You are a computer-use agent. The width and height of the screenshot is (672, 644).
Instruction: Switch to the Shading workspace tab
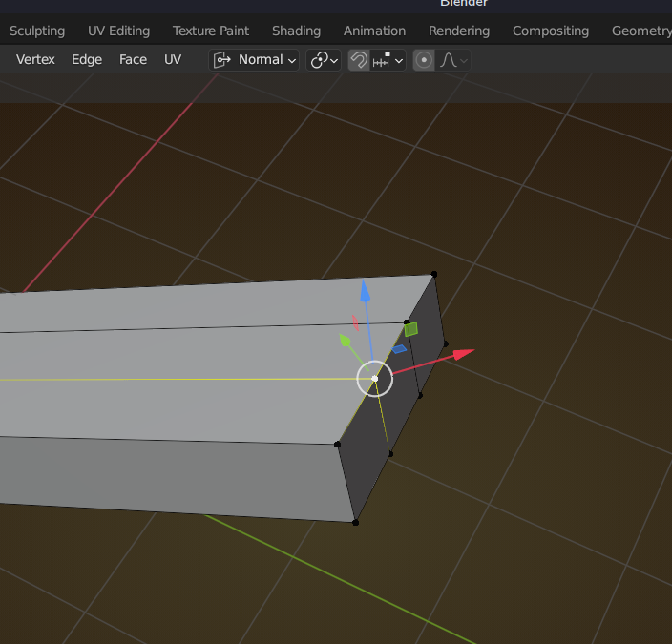[x=296, y=31]
